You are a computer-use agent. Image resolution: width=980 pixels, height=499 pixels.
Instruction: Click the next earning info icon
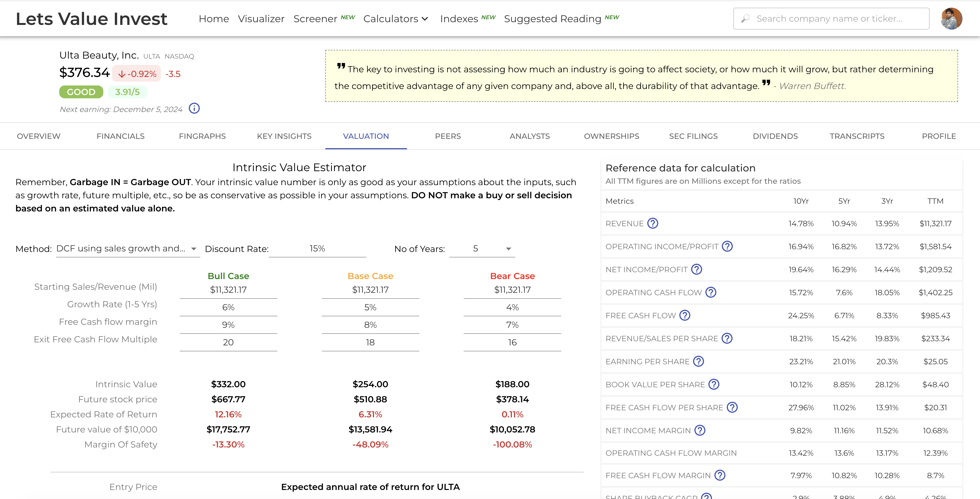coord(194,108)
